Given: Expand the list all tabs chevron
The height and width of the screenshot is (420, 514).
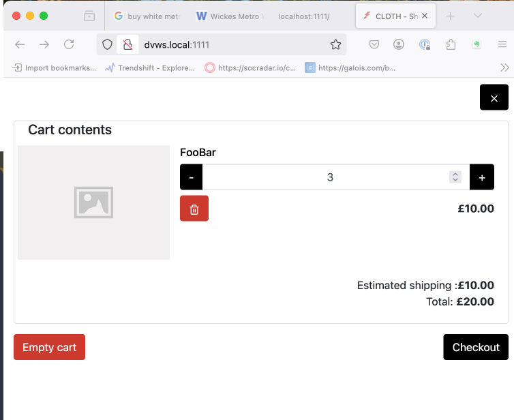Looking at the screenshot, I should (477, 16).
